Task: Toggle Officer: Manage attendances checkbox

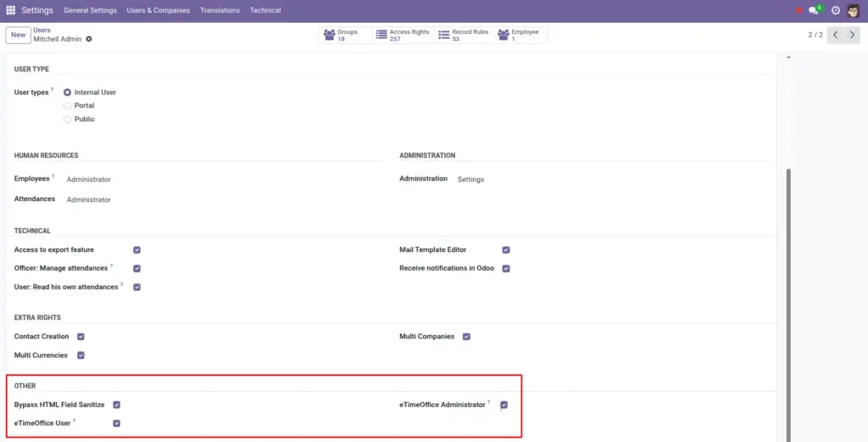Action: [x=136, y=269]
